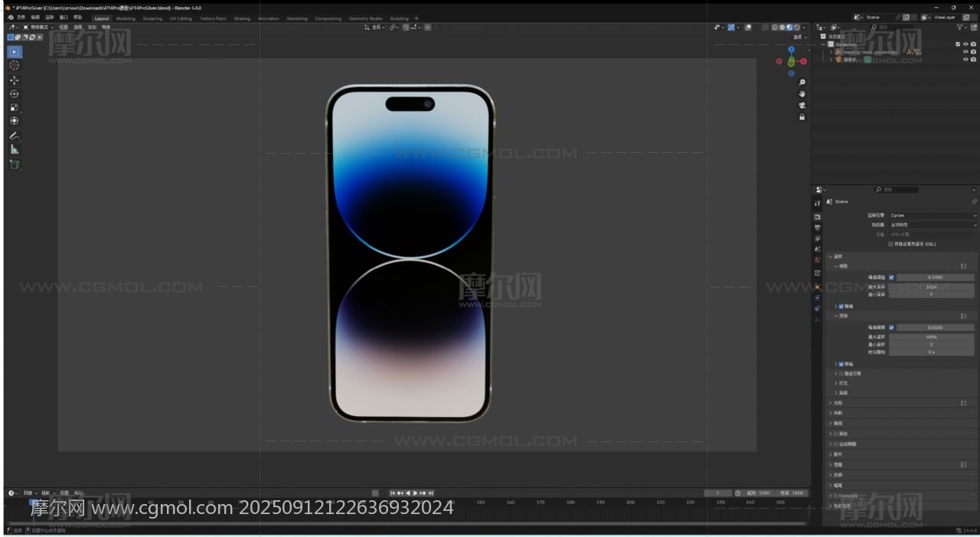980x537 pixels.
Task: Switch to the UV Editing workspace tab
Action: click(x=181, y=18)
